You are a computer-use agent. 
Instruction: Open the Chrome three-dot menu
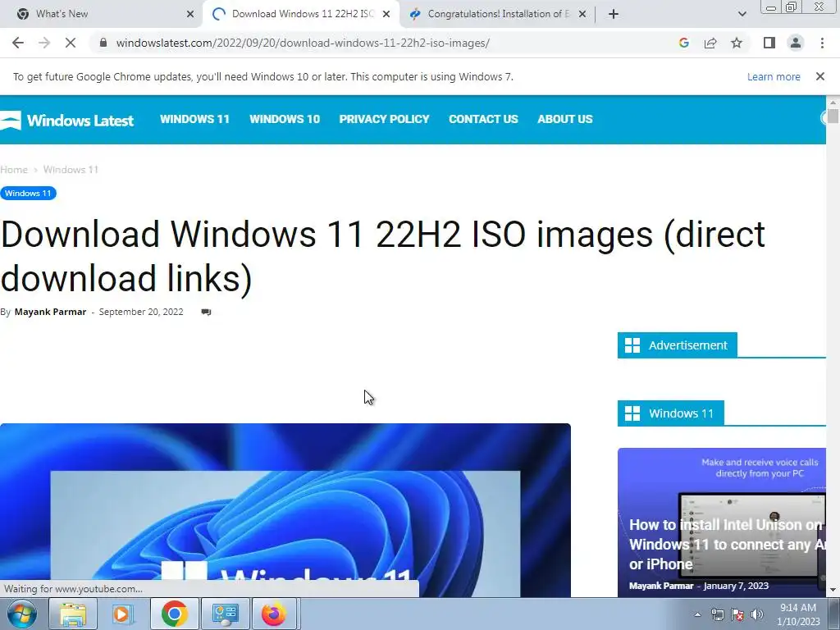tap(822, 43)
